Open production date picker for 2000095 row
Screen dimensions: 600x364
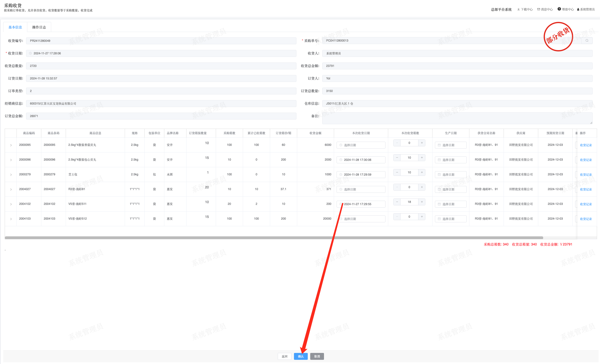(x=450, y=145)
